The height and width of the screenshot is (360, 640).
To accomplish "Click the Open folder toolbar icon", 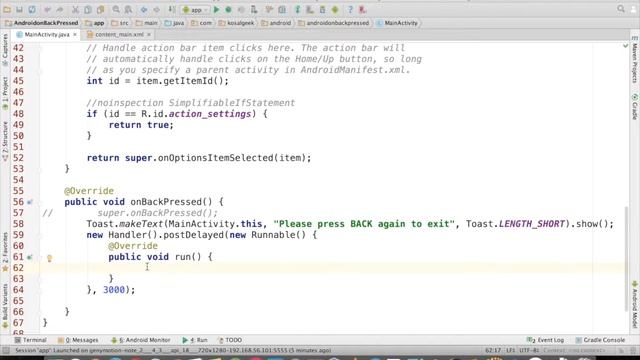I will 7,9.
